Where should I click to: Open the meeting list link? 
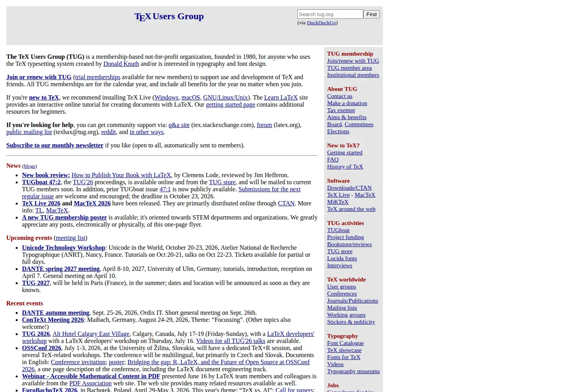click(x=71, y=238)
